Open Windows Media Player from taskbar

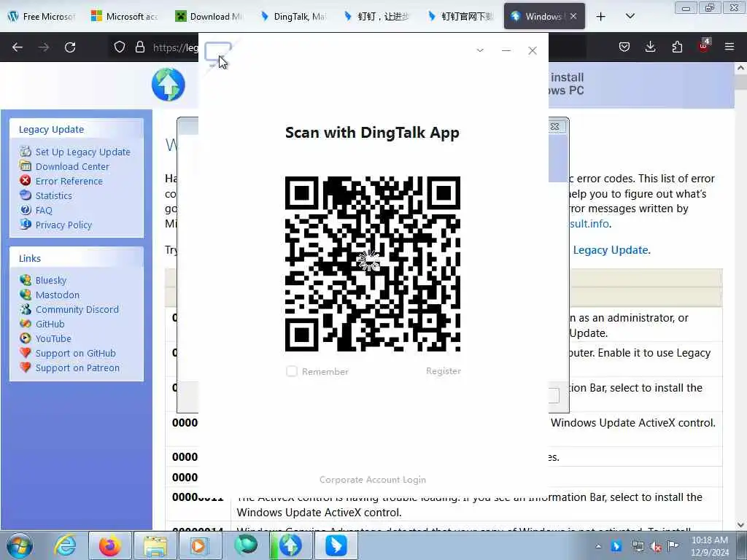pos(200,545)
